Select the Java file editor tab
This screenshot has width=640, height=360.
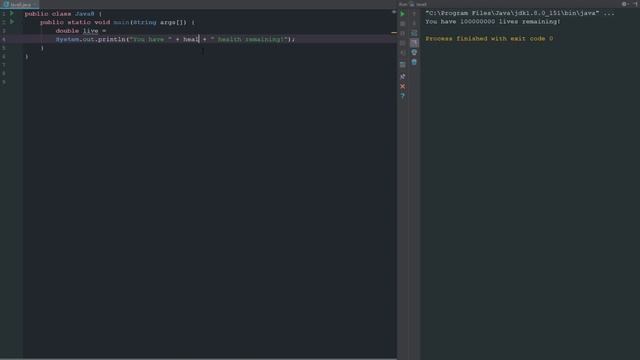coord(19,4)
